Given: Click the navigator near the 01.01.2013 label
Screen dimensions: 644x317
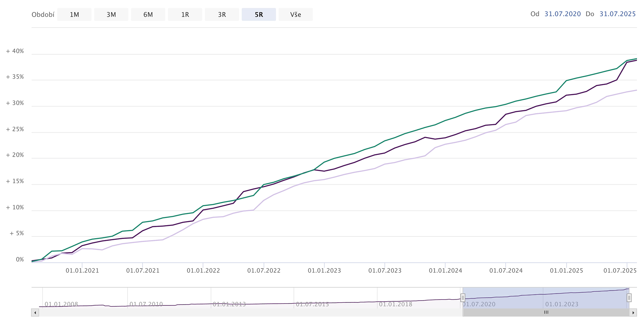Looking at the screenshot, I should tap(229, 300).
